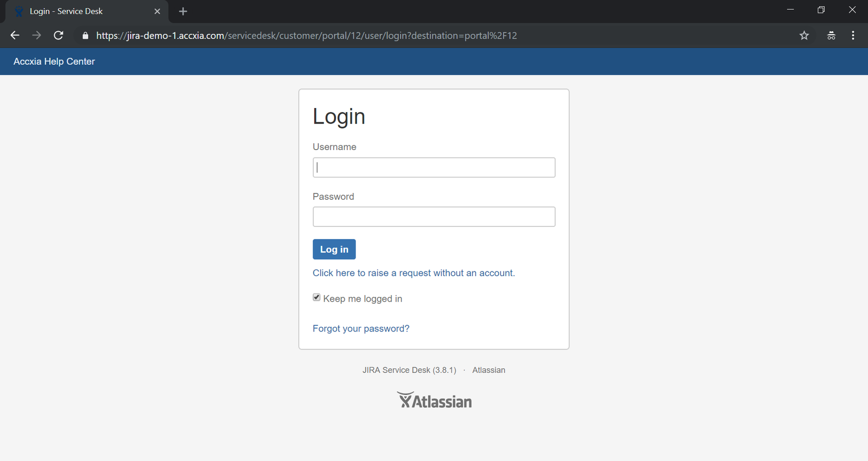Click raise a request without an account link

coord(414,273)
